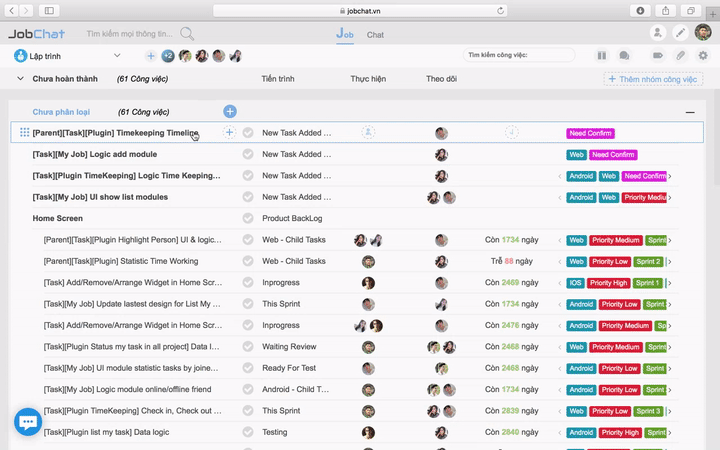The width and height of the screenshot is (720, 450).
Task: Click the Need Confirm tag on Timekeeping Timeline
Action: pos(591,133)
